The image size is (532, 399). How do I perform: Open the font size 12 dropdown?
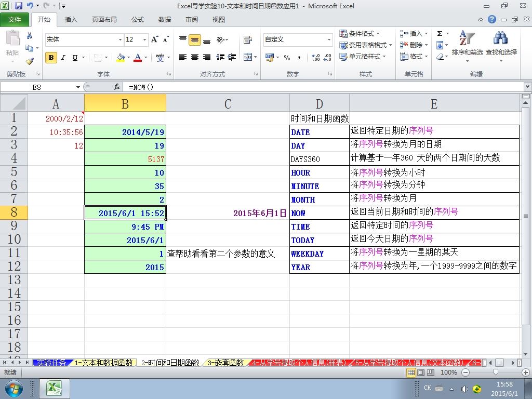(x=144, y=39)
